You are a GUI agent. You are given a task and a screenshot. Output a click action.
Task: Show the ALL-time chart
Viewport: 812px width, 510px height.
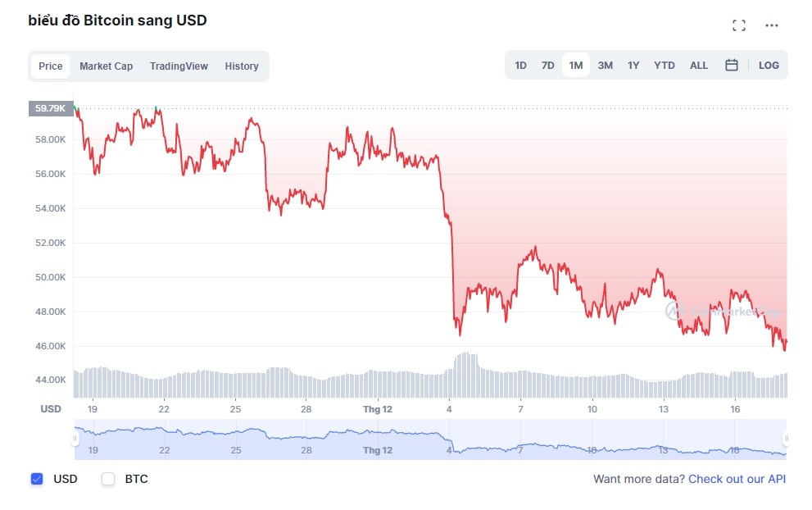698,64
